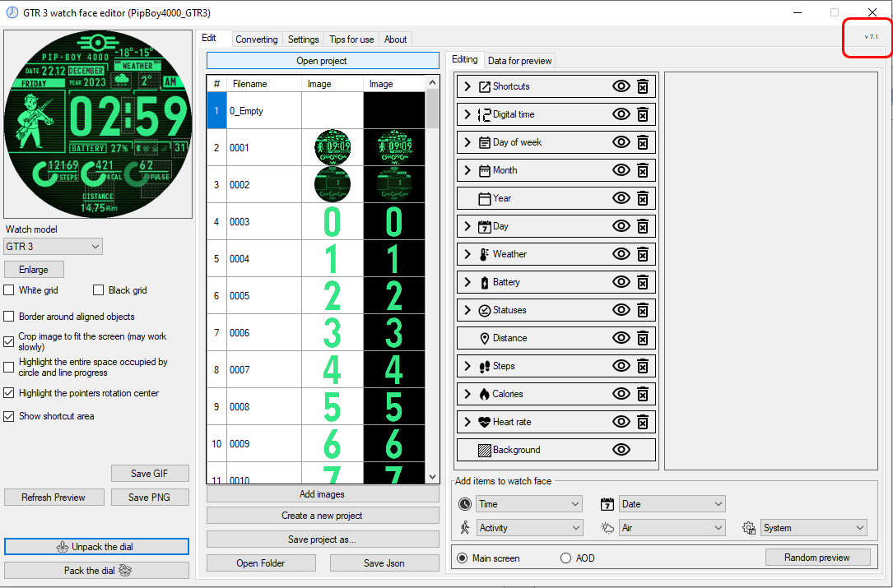The image size is (893, 588).
Task: Expand the Month element chevron
Action: click(x=467, y=170)
